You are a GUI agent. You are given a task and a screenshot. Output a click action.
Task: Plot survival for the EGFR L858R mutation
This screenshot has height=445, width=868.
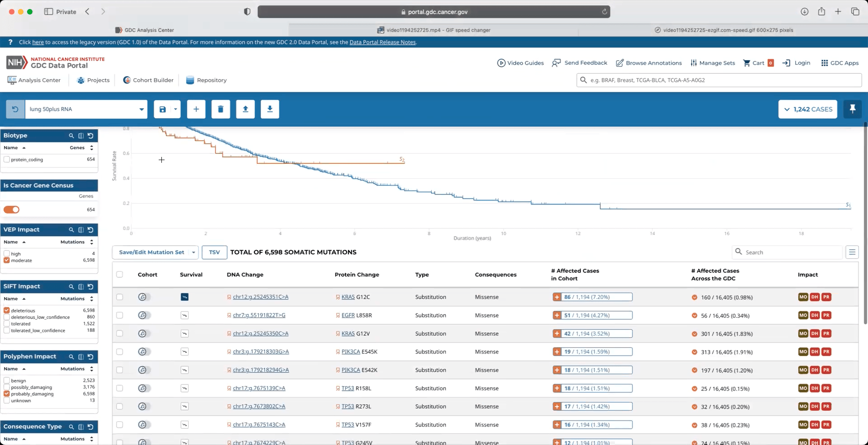point(184,315)
